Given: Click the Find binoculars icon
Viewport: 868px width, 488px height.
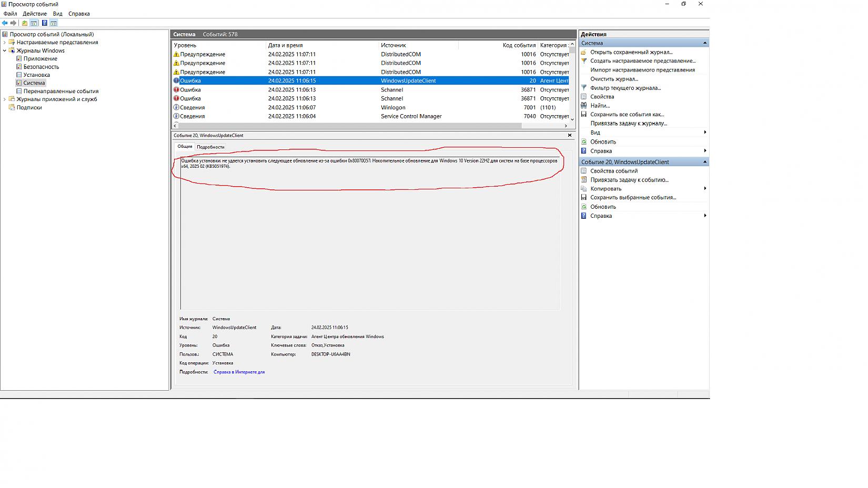Looking at the screenshot, I should coord(584,106).
